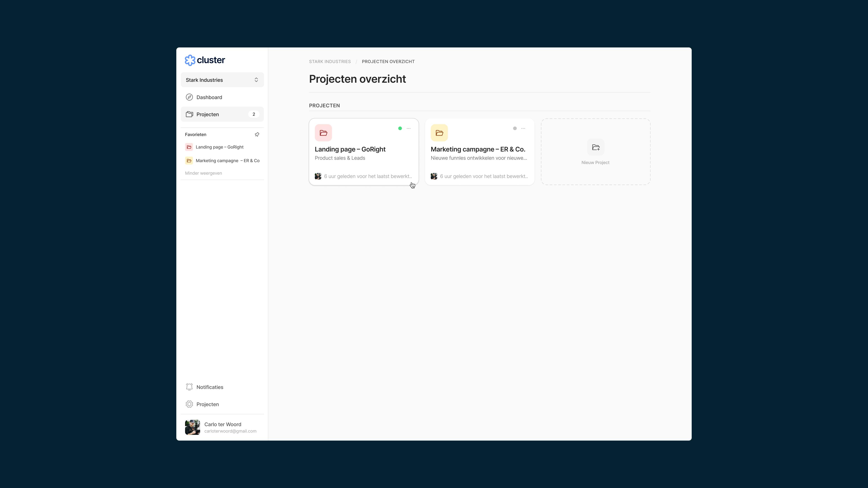
Task: Open Notificaties from sidebar
Action: (x=222, y=387)
